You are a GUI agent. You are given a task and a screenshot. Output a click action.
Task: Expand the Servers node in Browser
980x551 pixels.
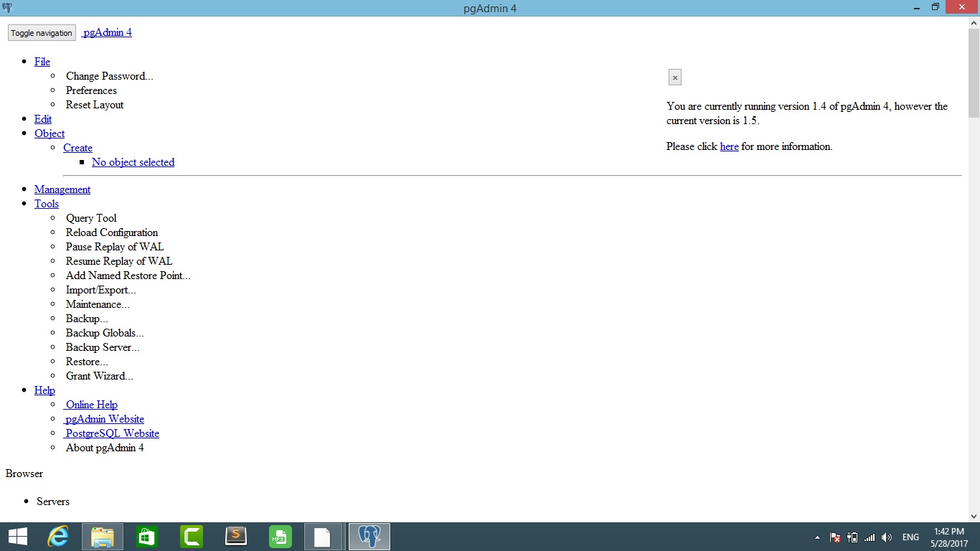point(53,501)
